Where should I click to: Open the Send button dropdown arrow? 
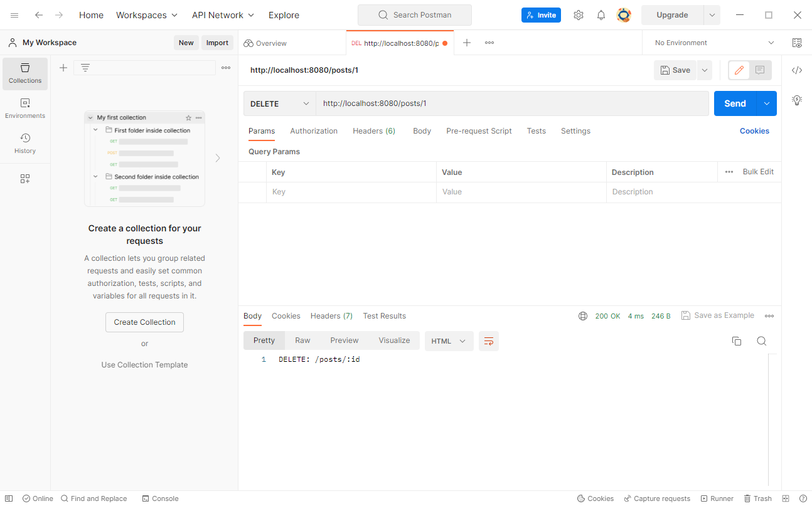tap(767, 103)
